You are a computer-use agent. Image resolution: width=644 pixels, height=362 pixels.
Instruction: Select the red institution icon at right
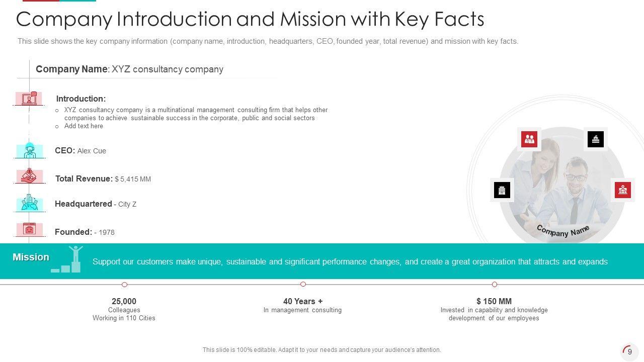tap(623, 190)
